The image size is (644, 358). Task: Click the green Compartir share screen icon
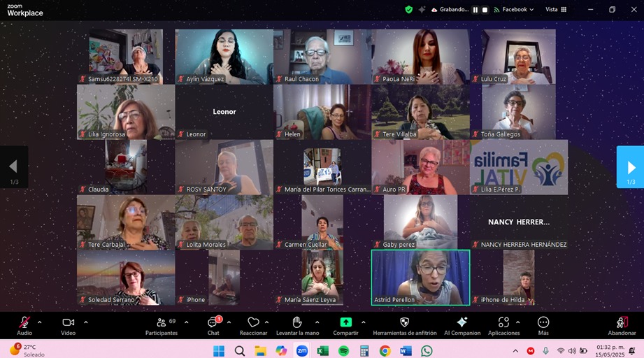(345, 322)
